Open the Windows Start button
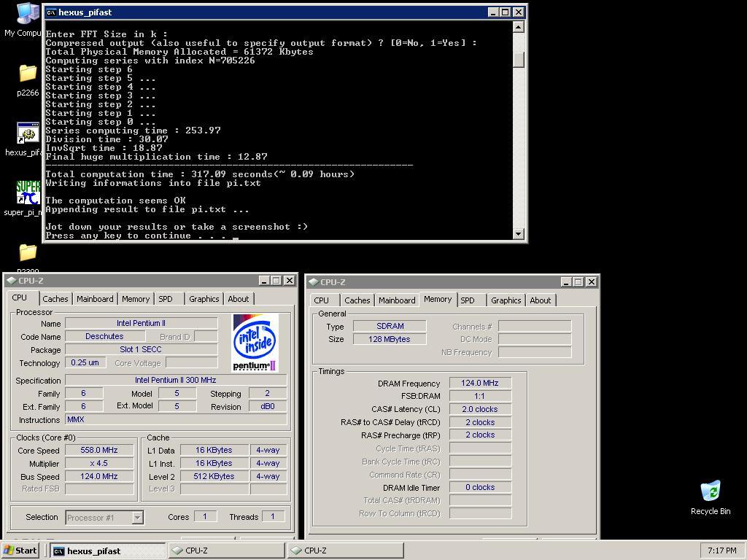This screenshot has height=560, width=747. click(x=20, y=551)
